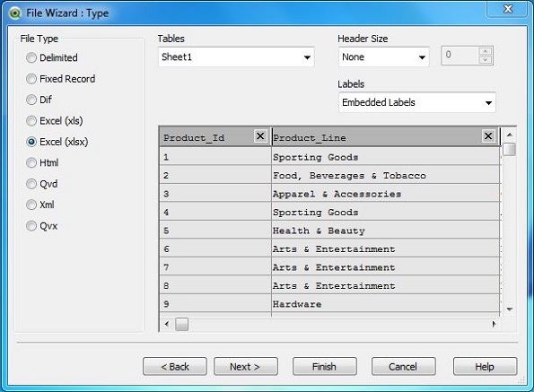Click Arts & Entertainment in row 6
The image size is (534, 392).
click(386, 248)
